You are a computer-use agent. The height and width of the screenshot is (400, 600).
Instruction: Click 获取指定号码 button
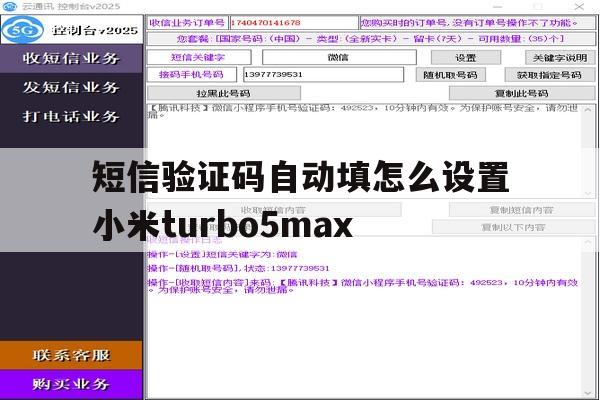pos(550,75)
